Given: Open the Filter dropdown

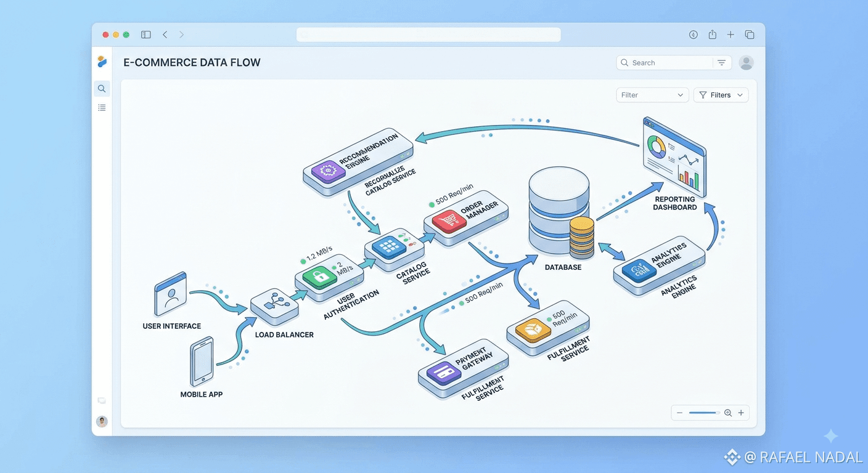Looking at the screenshot, I should click(x=652, y=95).
